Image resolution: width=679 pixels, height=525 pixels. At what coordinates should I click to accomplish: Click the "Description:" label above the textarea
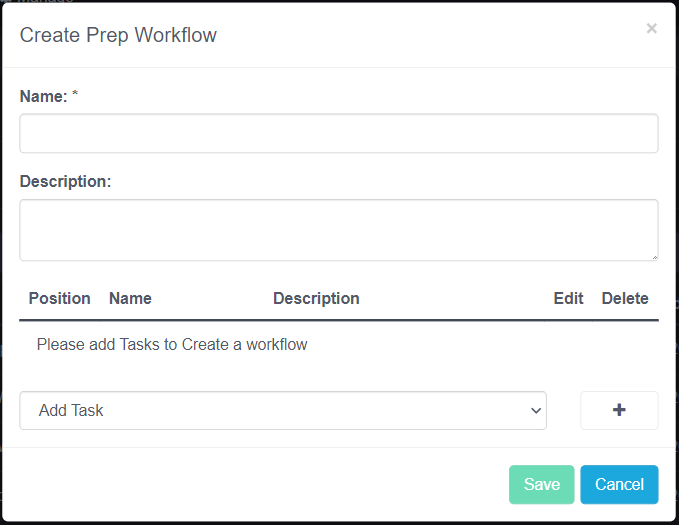(65, 182)
